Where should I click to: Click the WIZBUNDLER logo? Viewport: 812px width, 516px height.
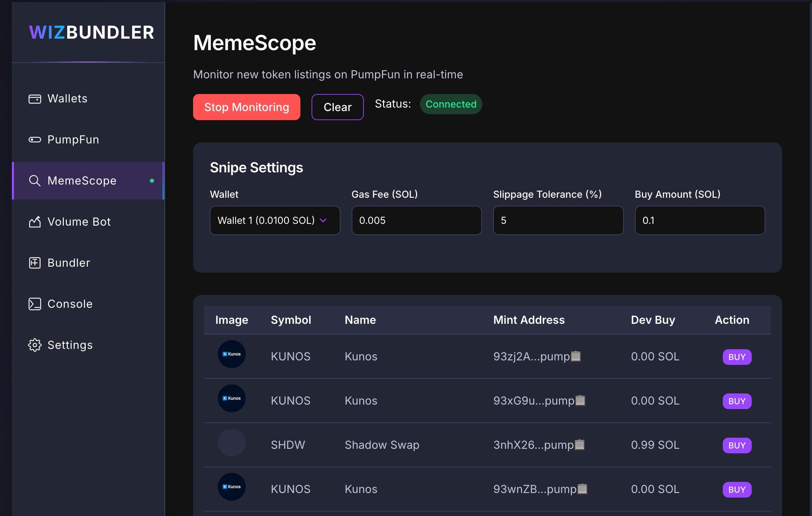point(92,32)
